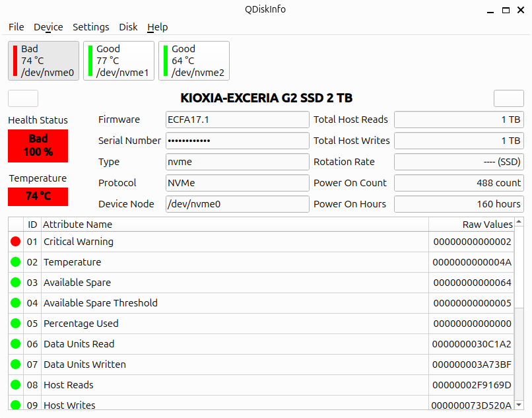Screen dimensions: 532x418
Task: Close the QDiskInfo window
Action: tap(521, 10)
